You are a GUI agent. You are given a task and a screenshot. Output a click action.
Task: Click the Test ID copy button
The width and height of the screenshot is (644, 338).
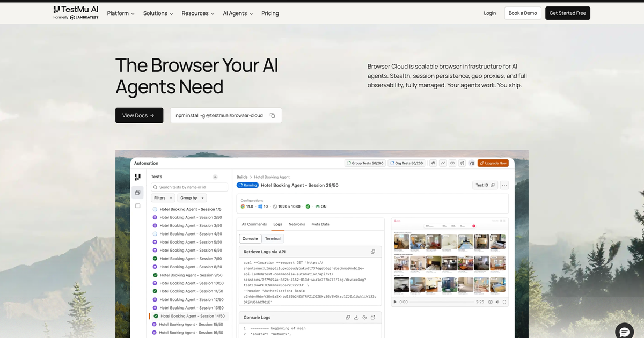point(485,185)
